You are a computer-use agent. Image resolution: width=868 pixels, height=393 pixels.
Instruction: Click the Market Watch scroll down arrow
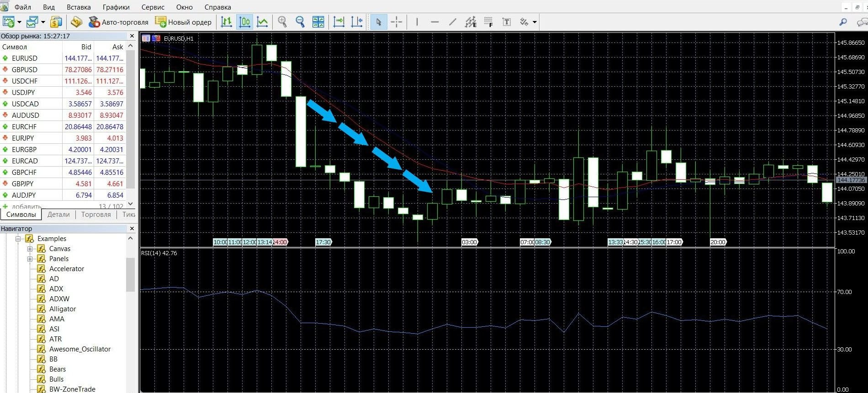[131, 204]
